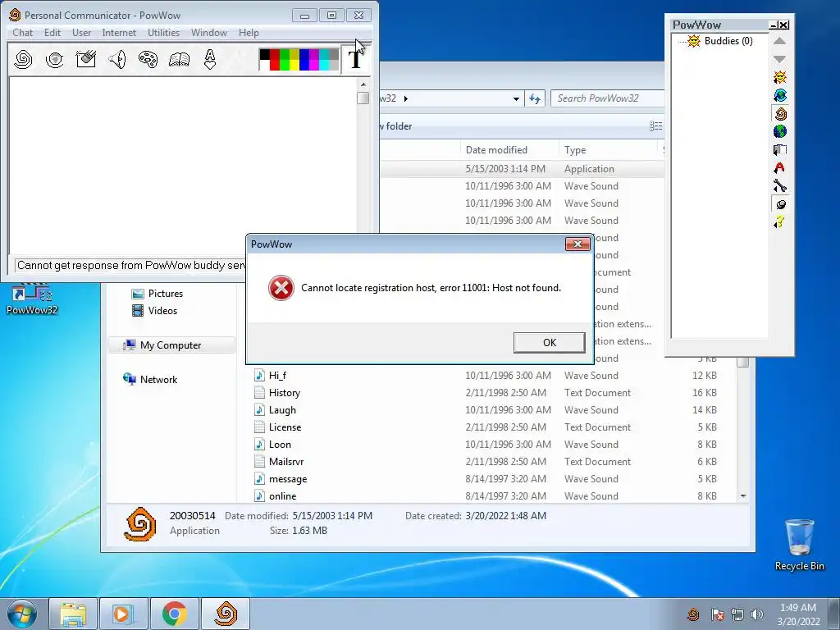Image resolution: width=840 pixels, height=630 pixels.
Task: Select Network in the navigation pane
Action: click(150, 380)
